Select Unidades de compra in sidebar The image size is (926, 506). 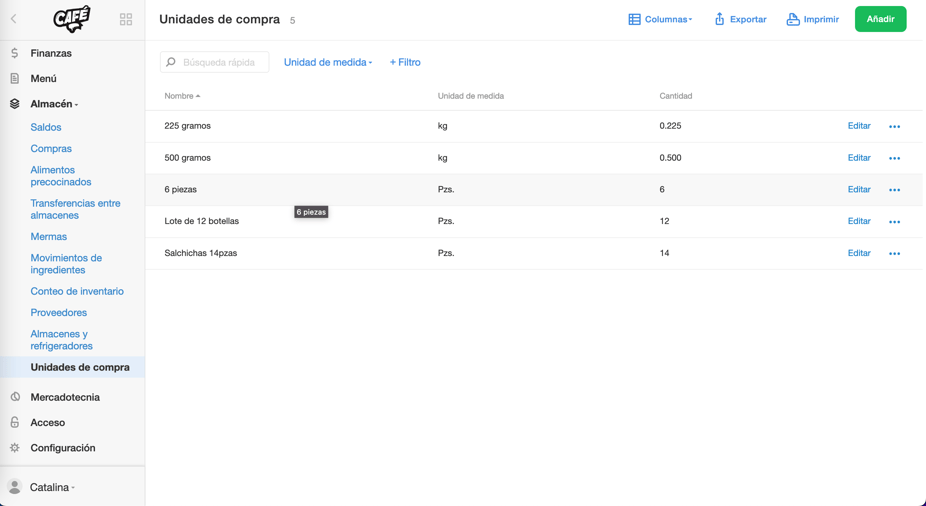point(80,367)
